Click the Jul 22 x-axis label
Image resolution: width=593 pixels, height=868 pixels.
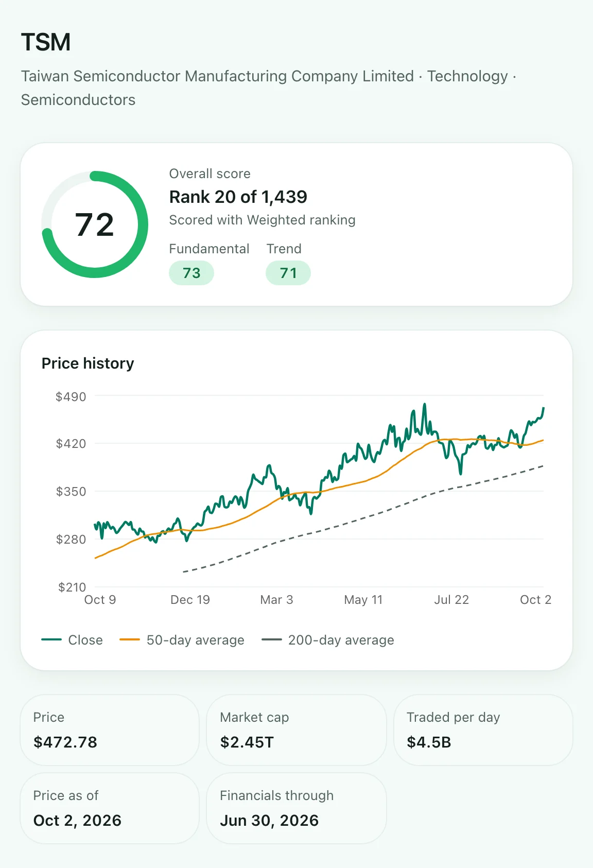click(451, 600)
